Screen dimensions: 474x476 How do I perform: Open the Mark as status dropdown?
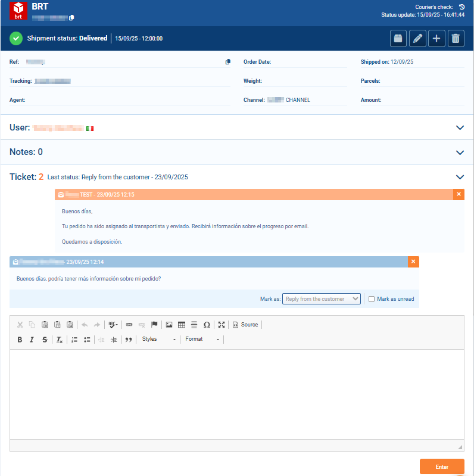(322, 299)
